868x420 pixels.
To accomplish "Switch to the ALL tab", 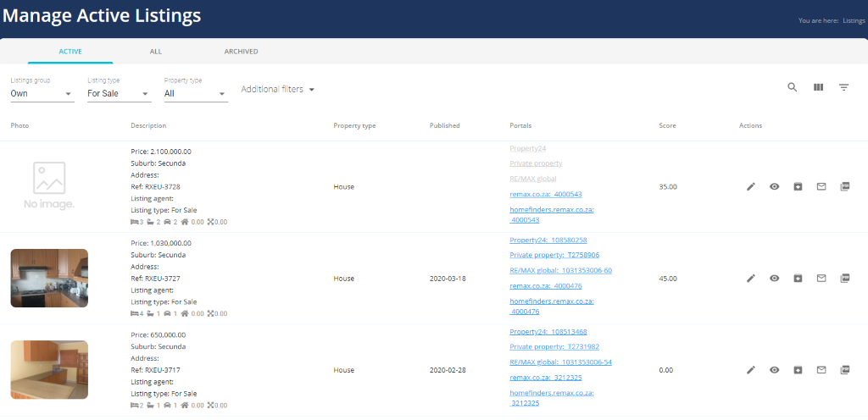I will [156, 52].
